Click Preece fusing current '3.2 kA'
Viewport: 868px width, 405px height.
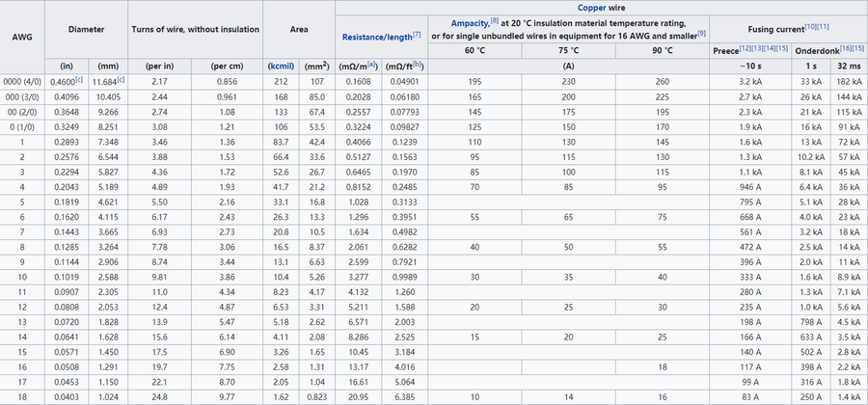point(750,82)
